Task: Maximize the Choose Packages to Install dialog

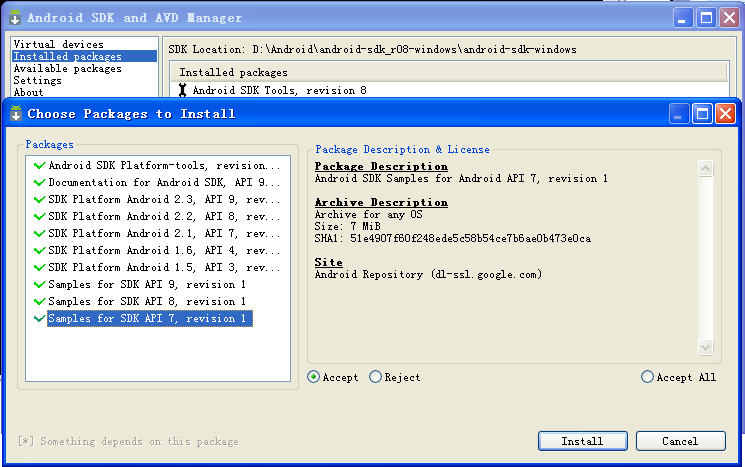Action: [702, 114]
